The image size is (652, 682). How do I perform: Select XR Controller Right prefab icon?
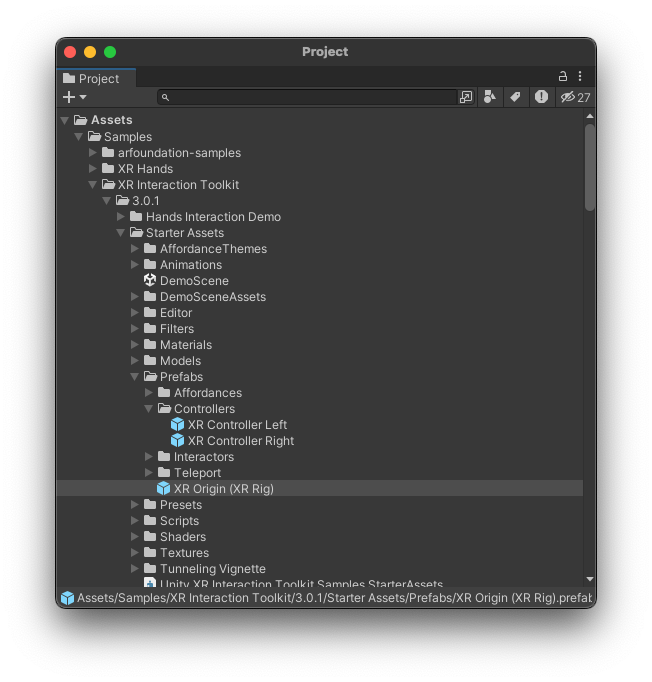coord(177,441)
